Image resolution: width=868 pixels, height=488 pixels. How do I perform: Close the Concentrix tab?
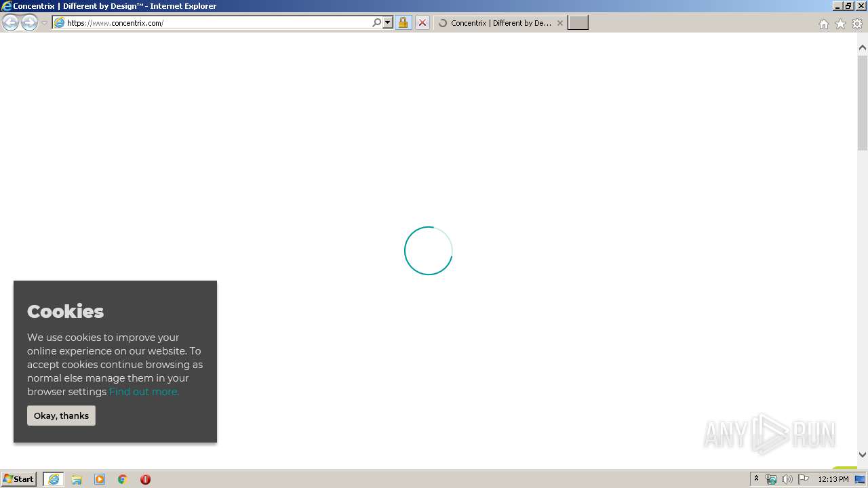click(x=559, y=23)
